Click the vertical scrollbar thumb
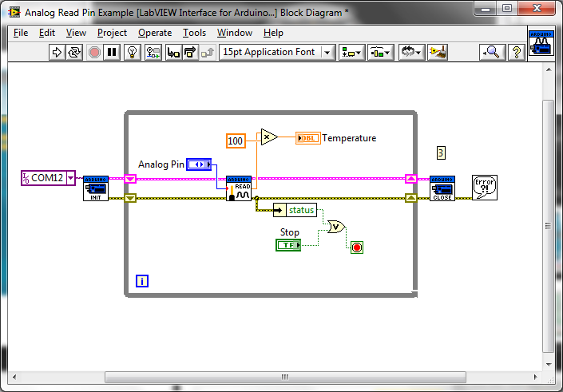The width and height of the screenshot is (563, 392). pos(549,226)
